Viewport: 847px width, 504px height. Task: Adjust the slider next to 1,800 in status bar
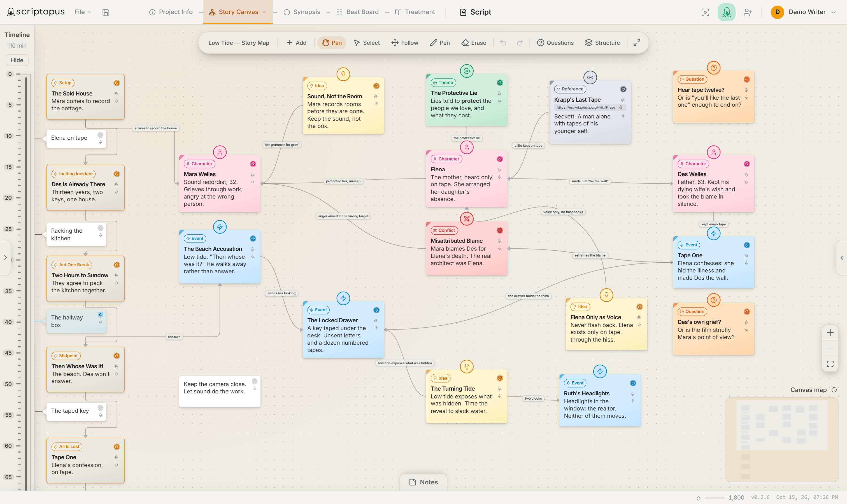[x=715, y=498]
